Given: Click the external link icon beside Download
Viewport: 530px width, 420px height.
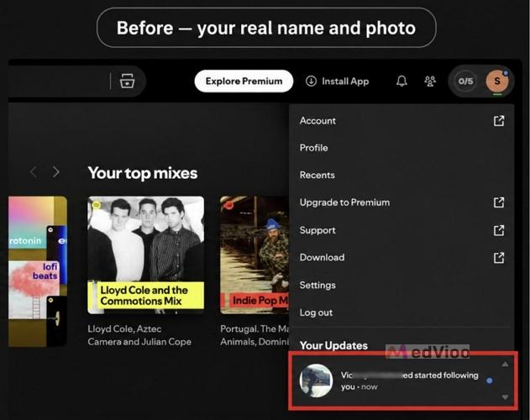Looking at the screenshot, I should pos(499,258).
